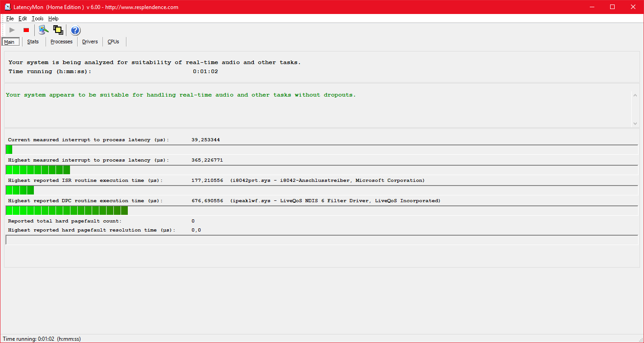Switch to the Main tab
The image size is (644, 343).
point(10,42)
